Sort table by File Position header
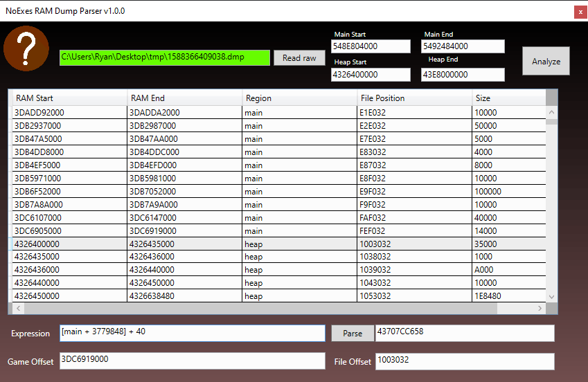 click(414, 98)
